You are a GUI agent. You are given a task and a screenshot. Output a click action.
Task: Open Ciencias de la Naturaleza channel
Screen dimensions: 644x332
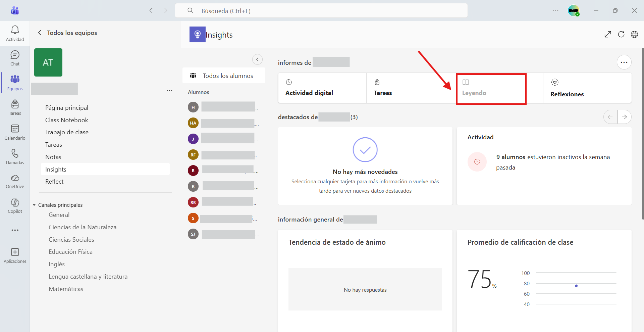[x=83, y=227]
